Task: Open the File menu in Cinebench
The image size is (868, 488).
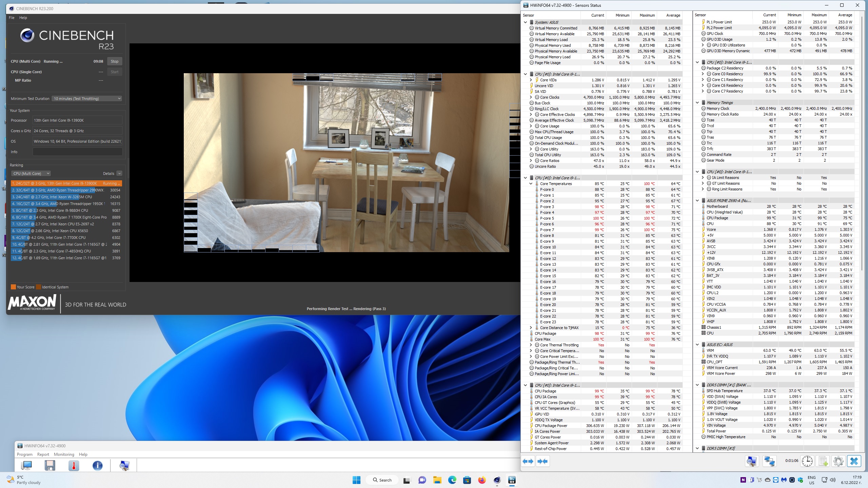Action: point(12,18)
